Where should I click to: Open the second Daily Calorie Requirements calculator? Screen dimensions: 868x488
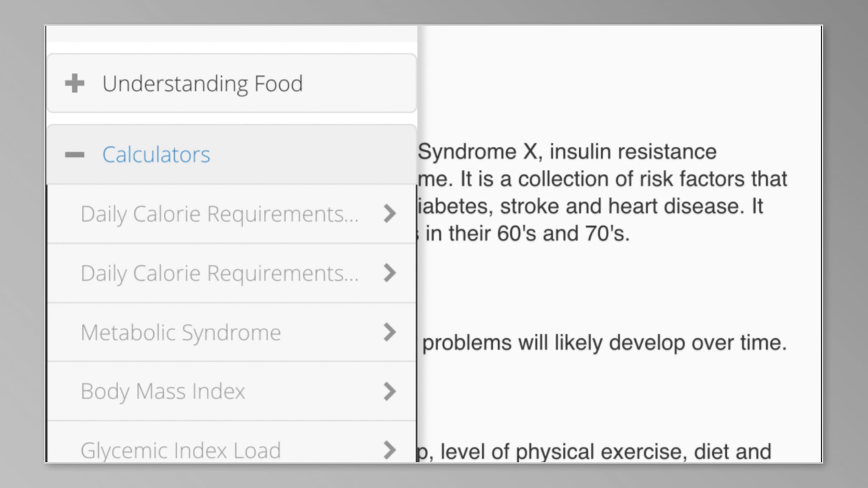click(x=219, y=273)
